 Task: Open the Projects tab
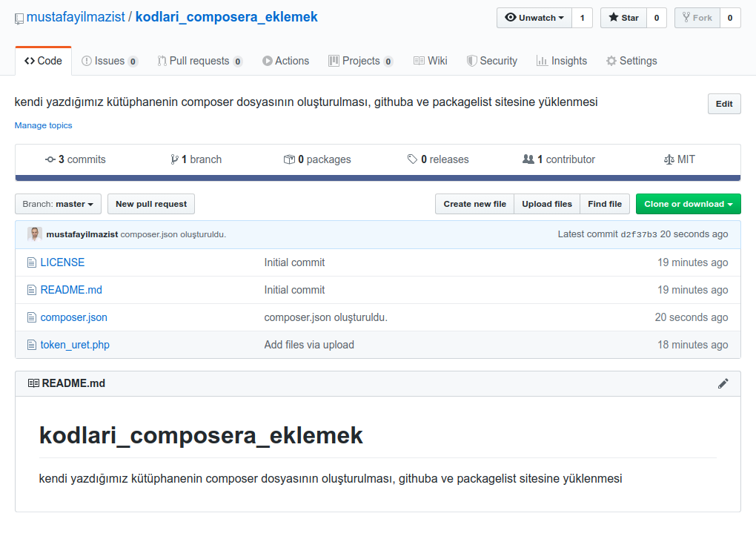click(x=361, y=62)
